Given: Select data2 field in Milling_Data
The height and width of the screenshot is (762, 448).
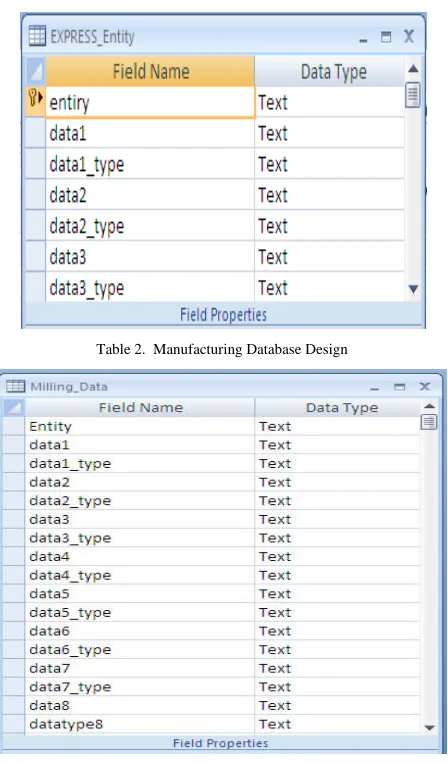Looking at the screenshot, I should (139, 482).
